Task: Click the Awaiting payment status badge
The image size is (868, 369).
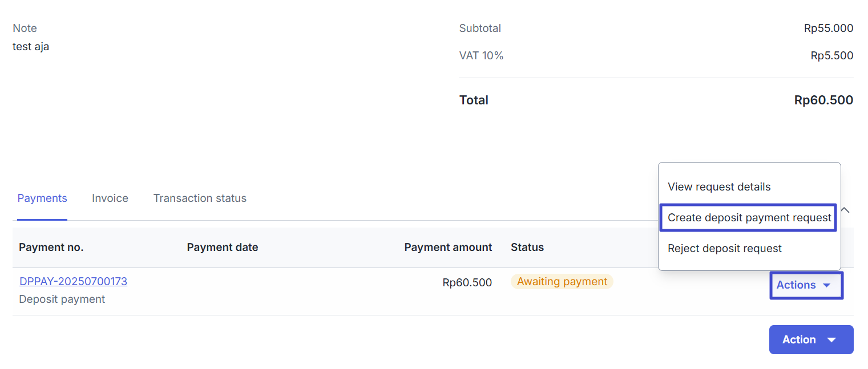Action: tap(562, 282)
